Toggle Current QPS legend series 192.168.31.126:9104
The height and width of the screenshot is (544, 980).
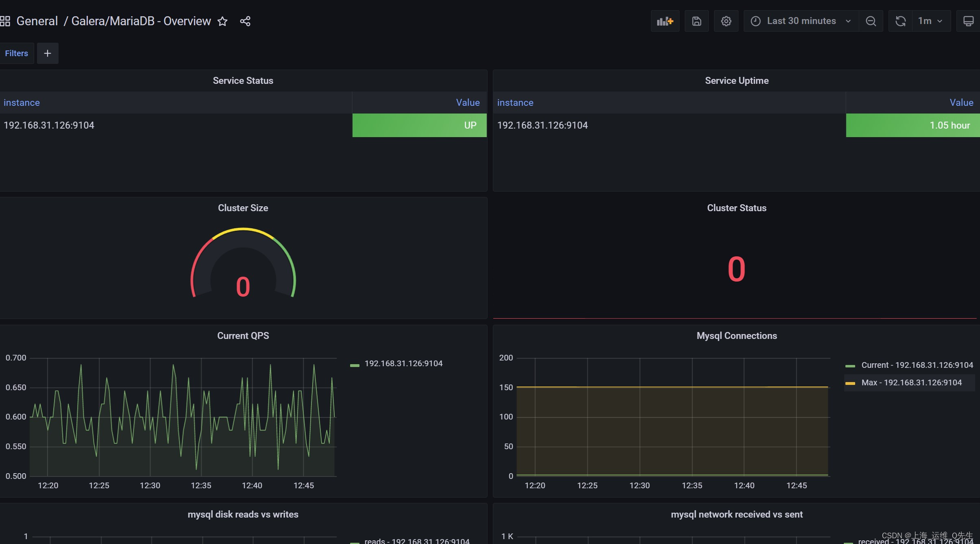click(403, 363)
